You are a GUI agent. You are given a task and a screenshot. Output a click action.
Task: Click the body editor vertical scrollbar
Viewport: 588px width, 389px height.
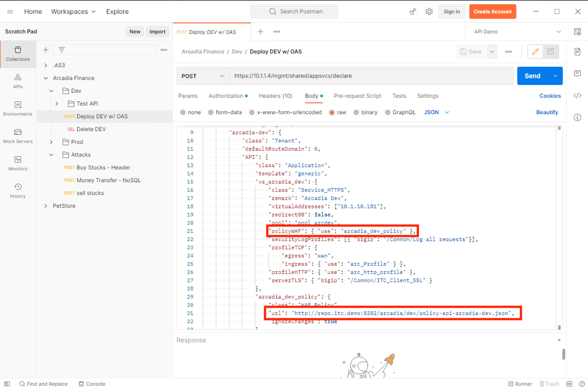[559, 227]
